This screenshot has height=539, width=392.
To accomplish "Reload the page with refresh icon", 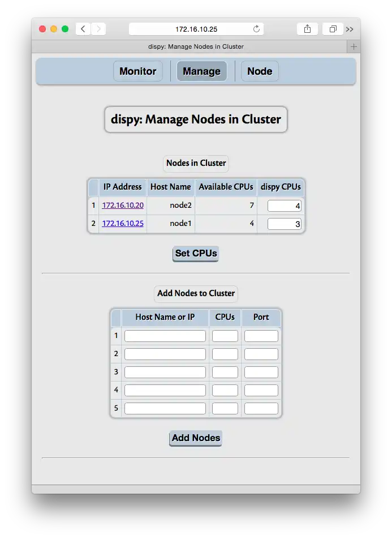I will click(256, 29).
